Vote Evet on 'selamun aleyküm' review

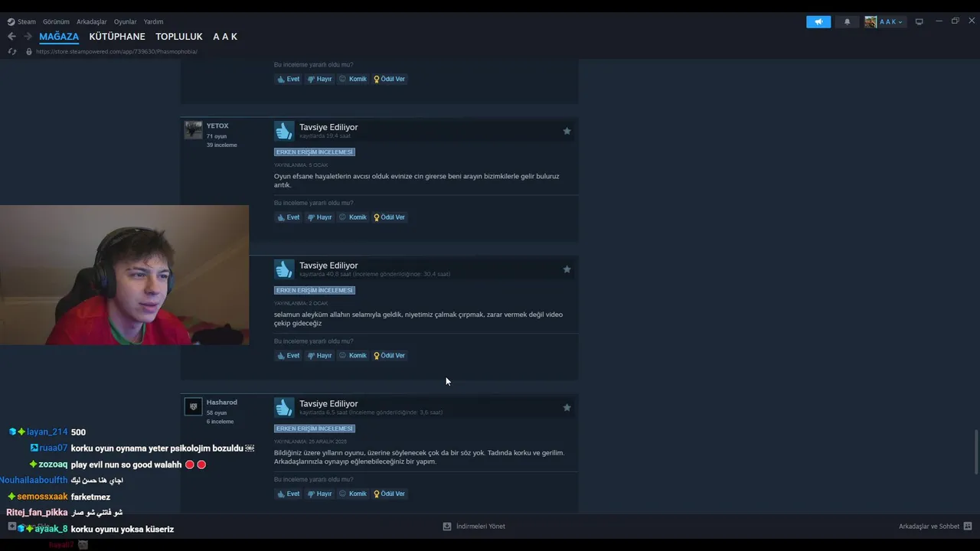pyautogui.click(x=289, y=356)
